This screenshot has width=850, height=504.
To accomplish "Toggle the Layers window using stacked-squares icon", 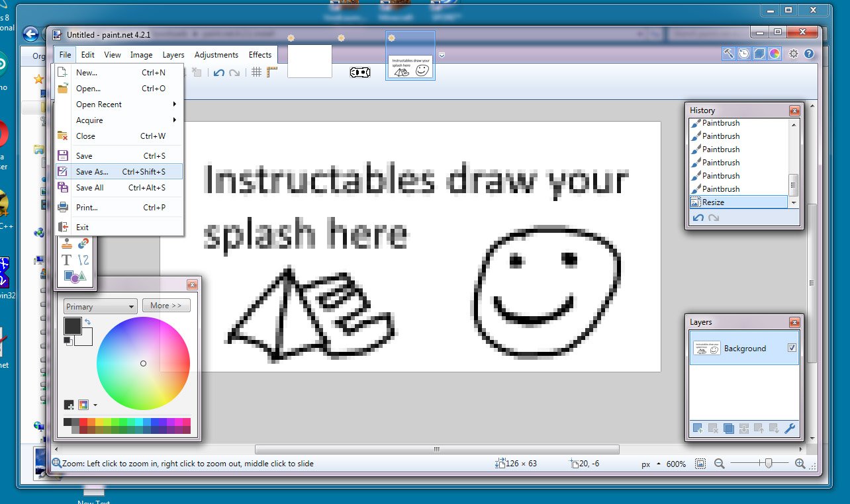I will pyautogui.click(x=759, y=54).
